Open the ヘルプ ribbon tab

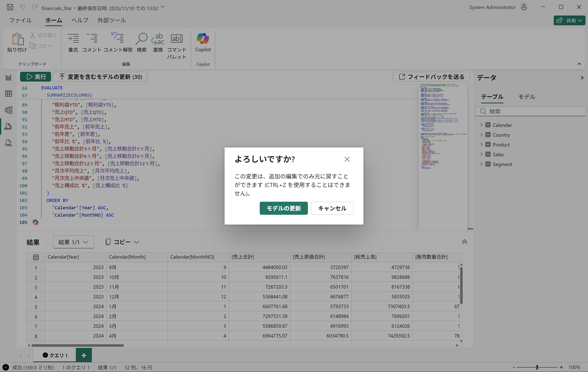point(80,20)
